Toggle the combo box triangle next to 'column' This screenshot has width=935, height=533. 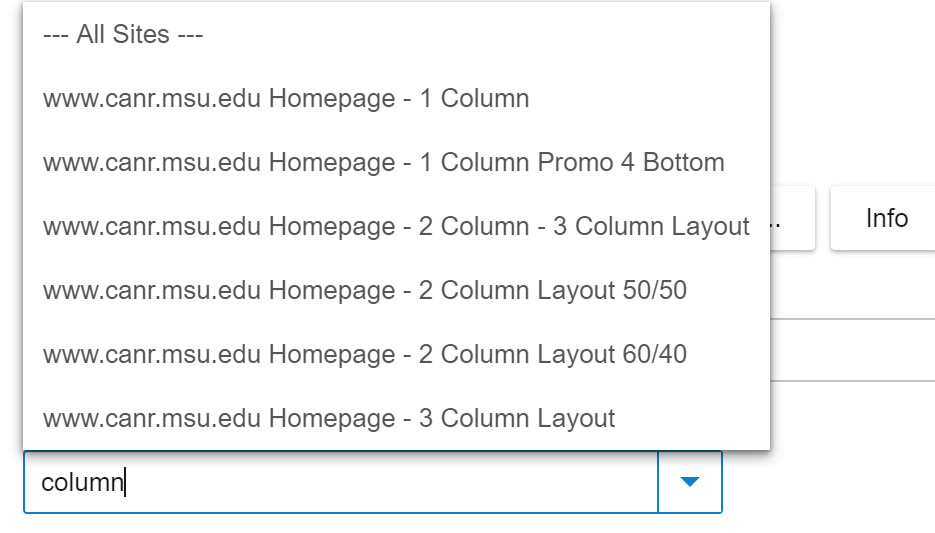pos(689,482)
